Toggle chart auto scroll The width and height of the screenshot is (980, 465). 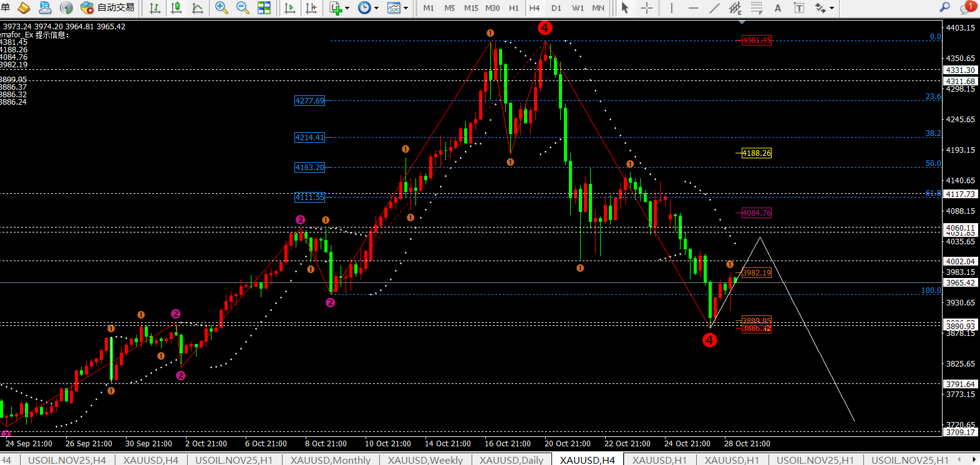click(x=290, y=8)
